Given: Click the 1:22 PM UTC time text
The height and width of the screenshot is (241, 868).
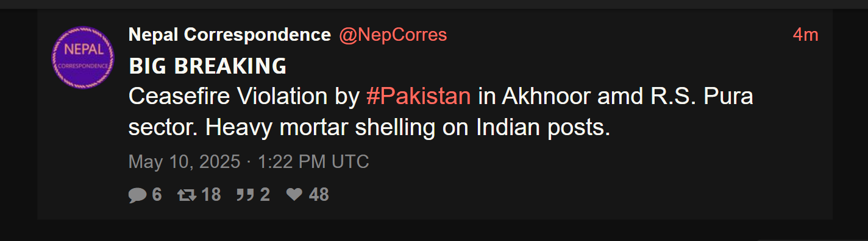Looking at the screenshot, I should coord(313,162).
